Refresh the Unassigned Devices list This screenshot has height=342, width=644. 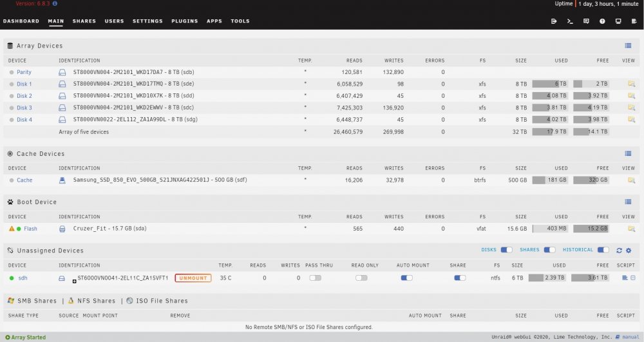[x=619, y=250]
